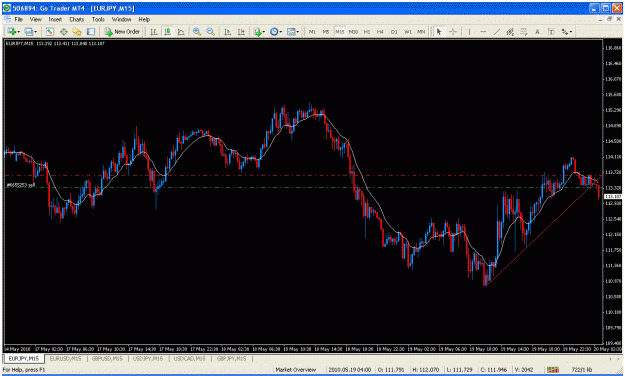The width and height of the screenshot is (625, 376).
Task: Open the Tools menu
Action: 98,19
